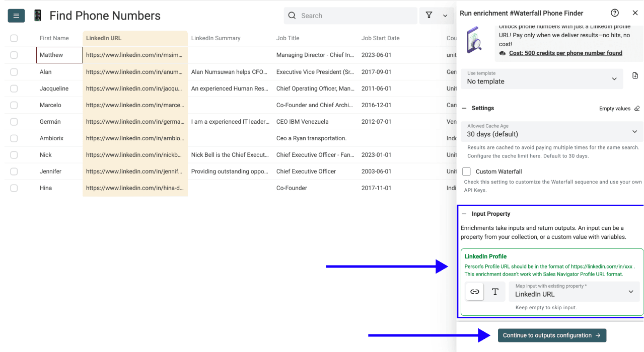Screen dimensions: 644x352
Task: Select the link input mode icon
Action: point(474,291)
